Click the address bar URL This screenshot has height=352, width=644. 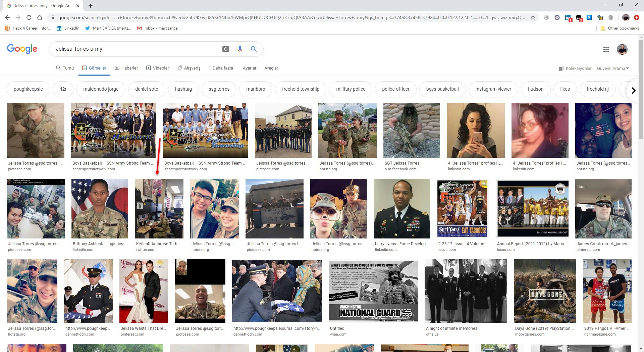pos(291,17)
